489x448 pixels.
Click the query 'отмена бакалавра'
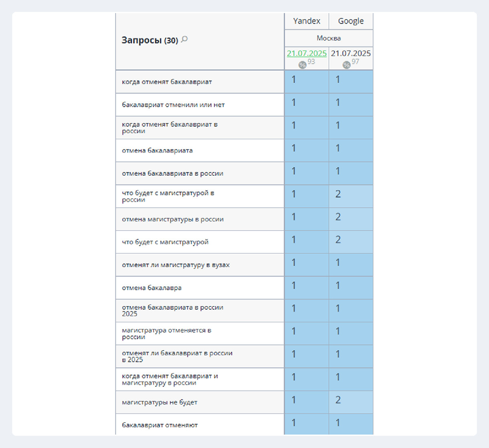click(152, 288)
